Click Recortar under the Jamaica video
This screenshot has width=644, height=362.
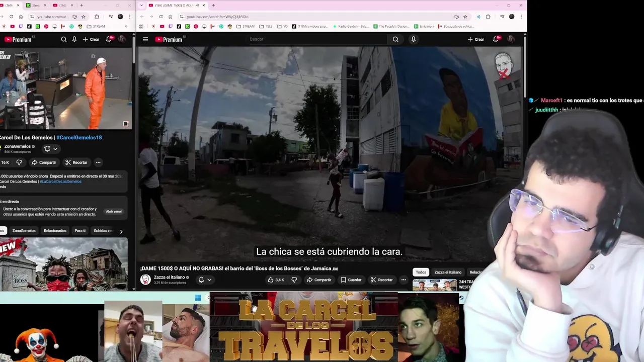(x=381, y=280)
